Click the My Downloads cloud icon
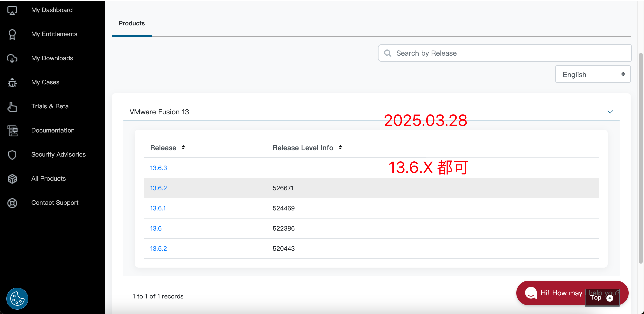This screenshot has height=314, width=644. click(x=12, y=58)
